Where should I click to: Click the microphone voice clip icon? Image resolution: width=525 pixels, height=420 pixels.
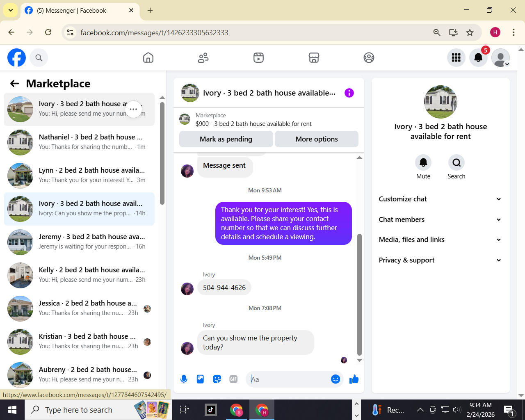(x=184, y=379)
